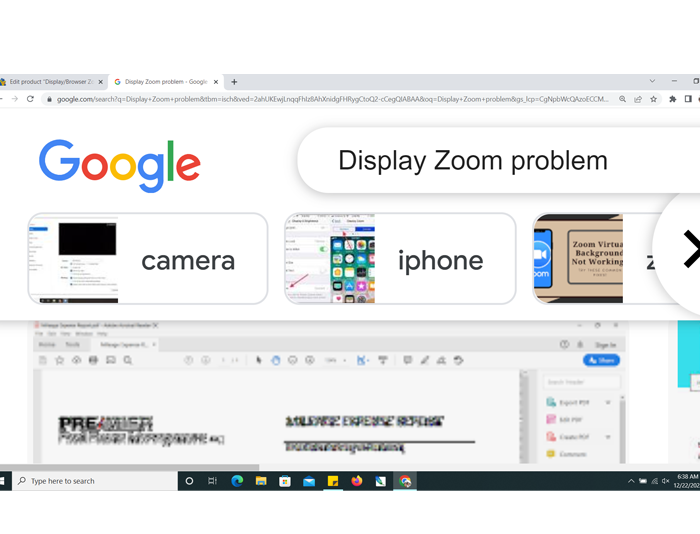Viewport: 700px width, 534px height.
Task: Open File Explorer from taskbar
Action: point(261,481)
